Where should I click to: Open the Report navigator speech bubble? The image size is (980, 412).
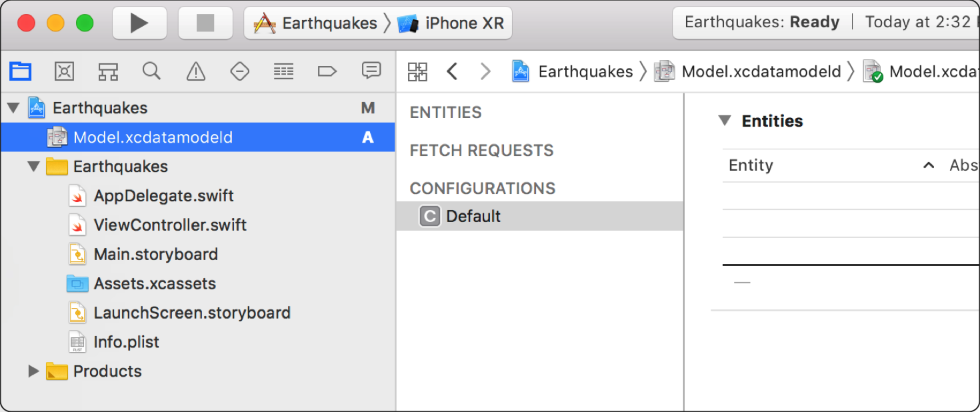371,71
